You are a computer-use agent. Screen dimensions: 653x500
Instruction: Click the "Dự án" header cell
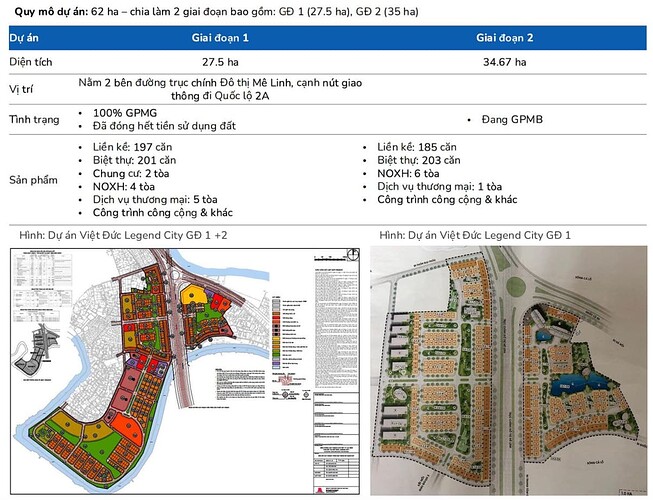24,38
